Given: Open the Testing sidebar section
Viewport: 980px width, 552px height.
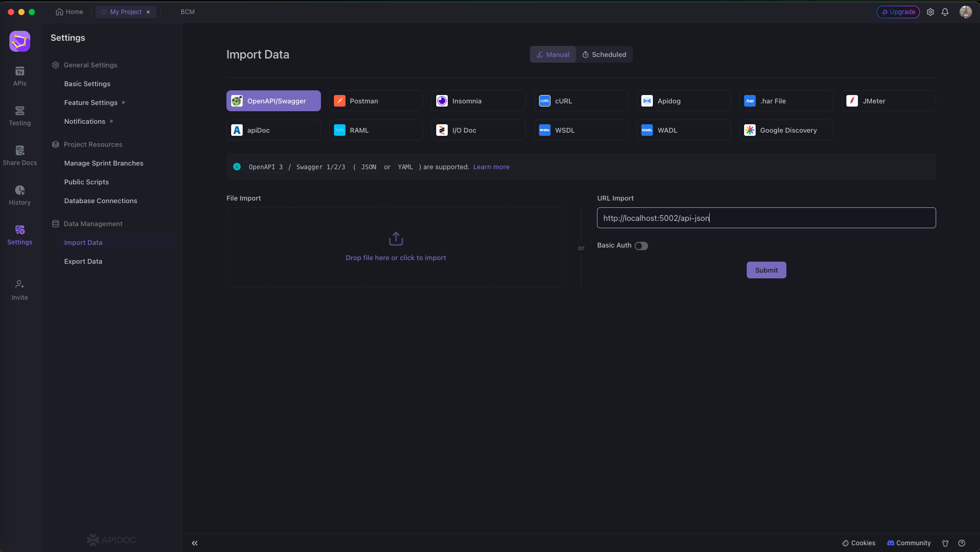Looking at the screenshot, I should click(x=20, y=116).
